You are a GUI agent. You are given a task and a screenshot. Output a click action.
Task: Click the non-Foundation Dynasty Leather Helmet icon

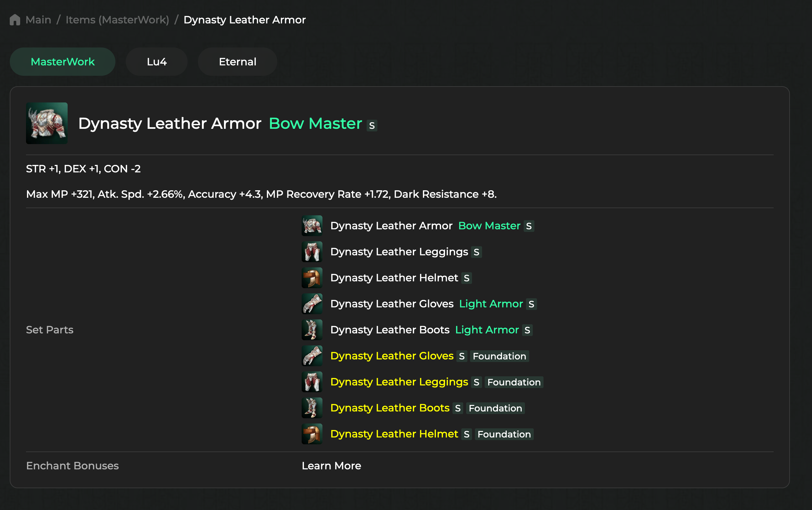point(312,277)
